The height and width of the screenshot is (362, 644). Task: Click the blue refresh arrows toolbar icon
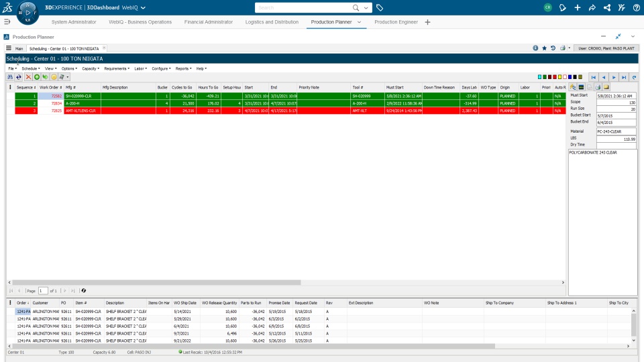(19, 76)
